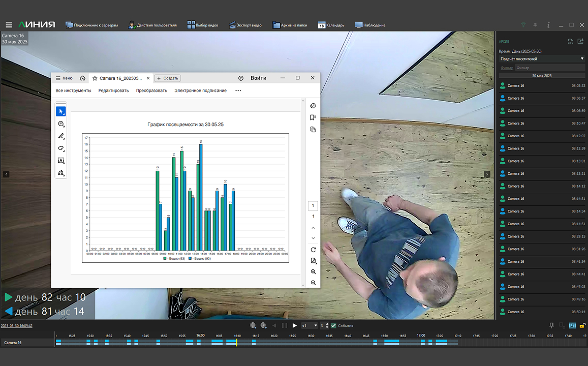The image size is (588, 366).
Task: Choose the text selection tool in PDF sidebar
Action: 61,161
